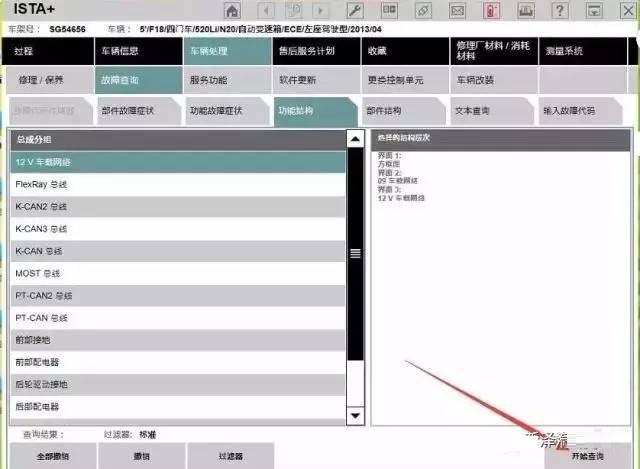
Task: Open the 测量系统 tab
Action: tap(583, 51)
